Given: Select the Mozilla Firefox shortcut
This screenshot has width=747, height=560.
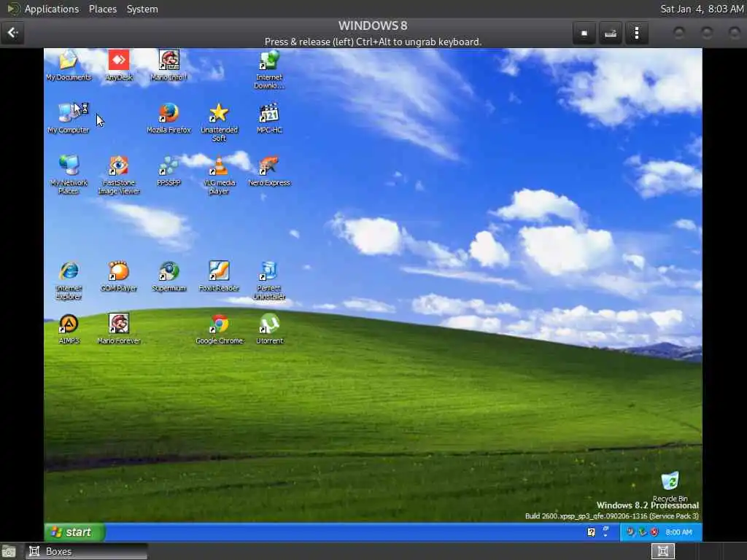Looking at the screenshot, I should [x=169, y=118].
